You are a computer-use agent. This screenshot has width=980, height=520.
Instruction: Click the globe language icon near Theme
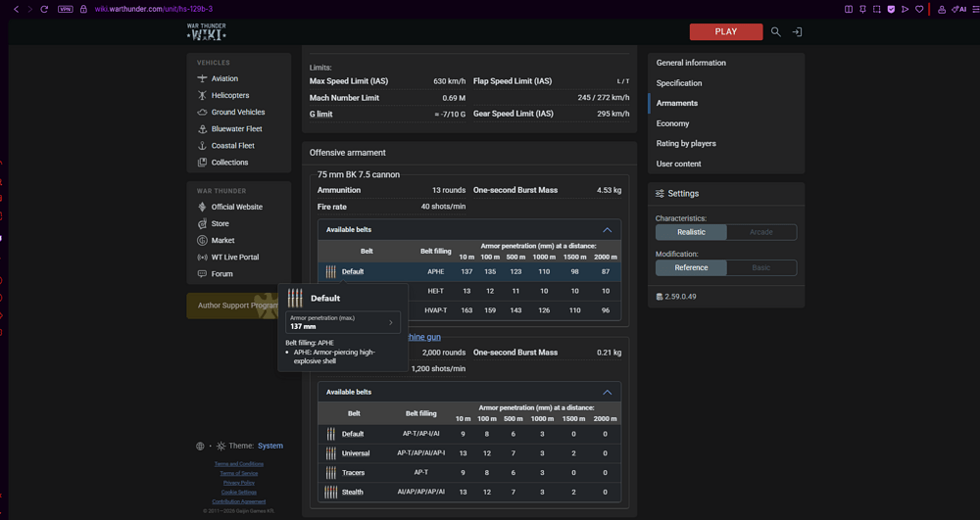point(200,446)
